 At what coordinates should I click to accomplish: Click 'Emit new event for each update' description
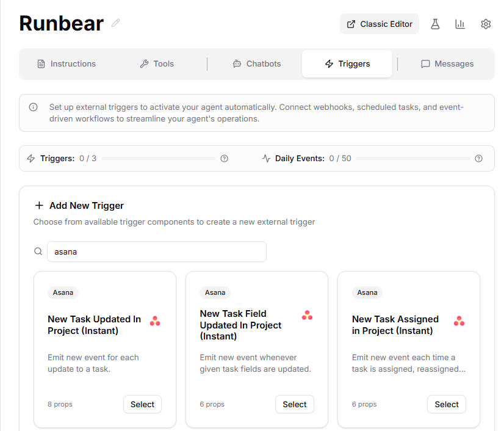pos(93,363)
